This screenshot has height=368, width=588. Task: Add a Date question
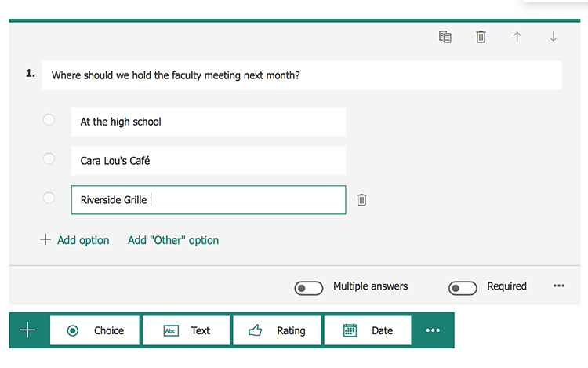[368, 330]
